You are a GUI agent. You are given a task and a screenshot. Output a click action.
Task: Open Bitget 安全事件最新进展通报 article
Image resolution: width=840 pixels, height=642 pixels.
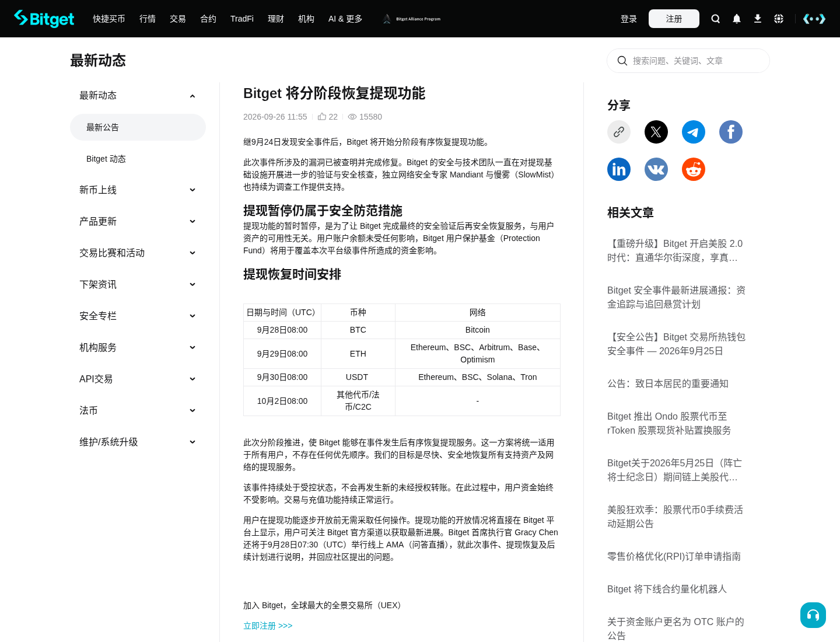676,297
